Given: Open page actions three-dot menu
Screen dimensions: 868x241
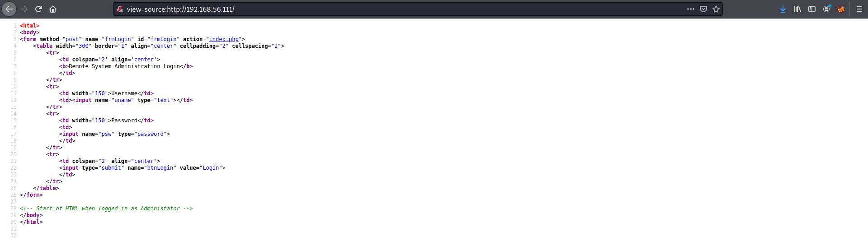Looking at the screenshot, I should pos(691,9).
